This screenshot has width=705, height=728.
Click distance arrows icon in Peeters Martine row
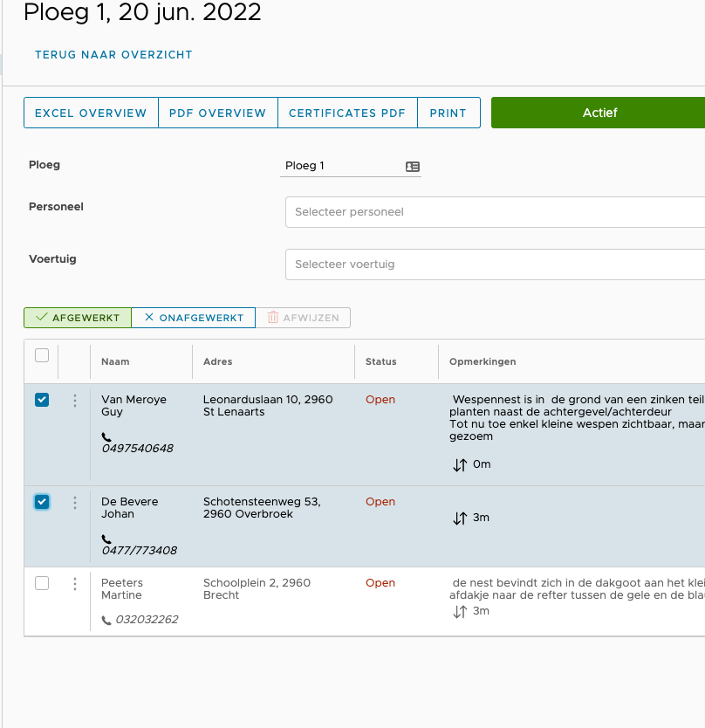[460, 612]
